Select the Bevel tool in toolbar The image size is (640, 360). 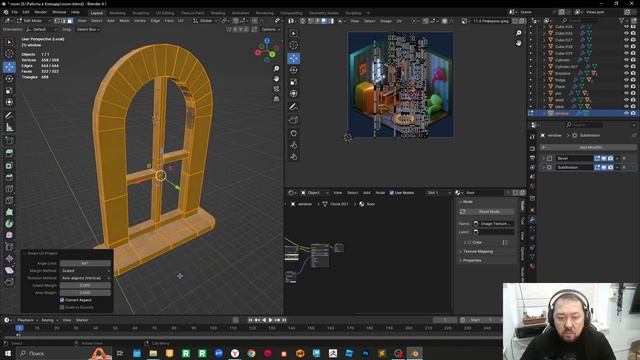pyautogui.click(x=9, y=177)
